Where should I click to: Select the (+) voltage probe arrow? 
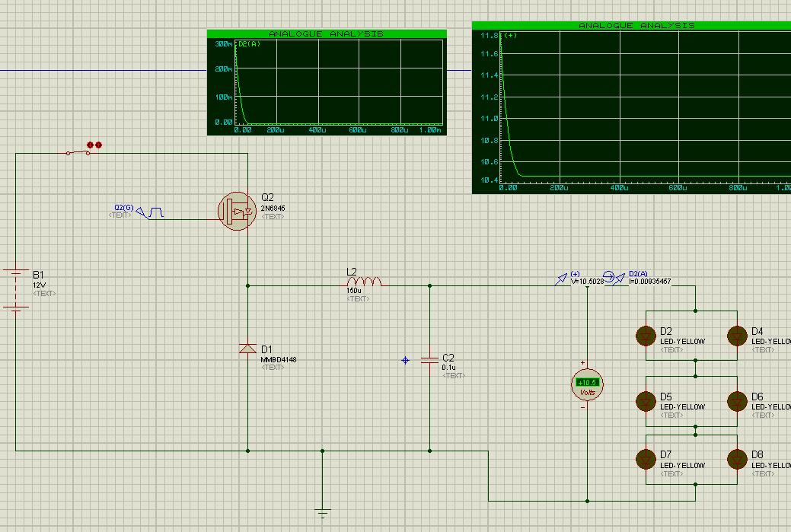(x=561, y=279)
